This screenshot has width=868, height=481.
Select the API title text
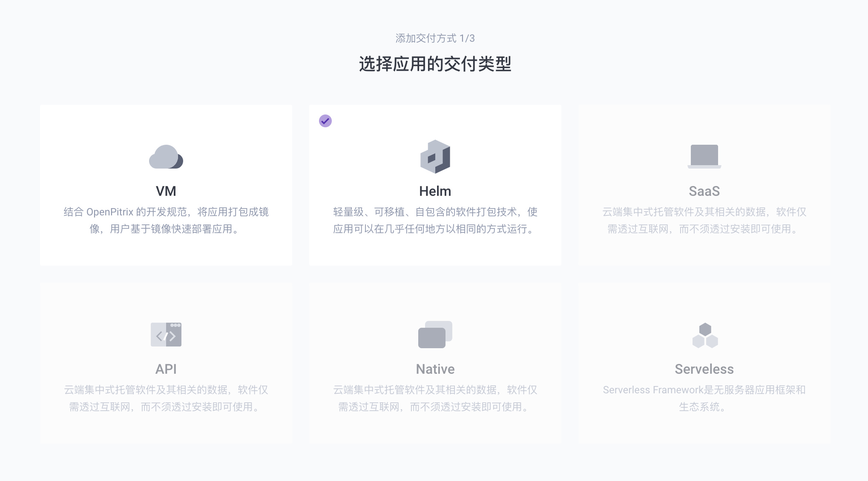click(x=166, y=369)
